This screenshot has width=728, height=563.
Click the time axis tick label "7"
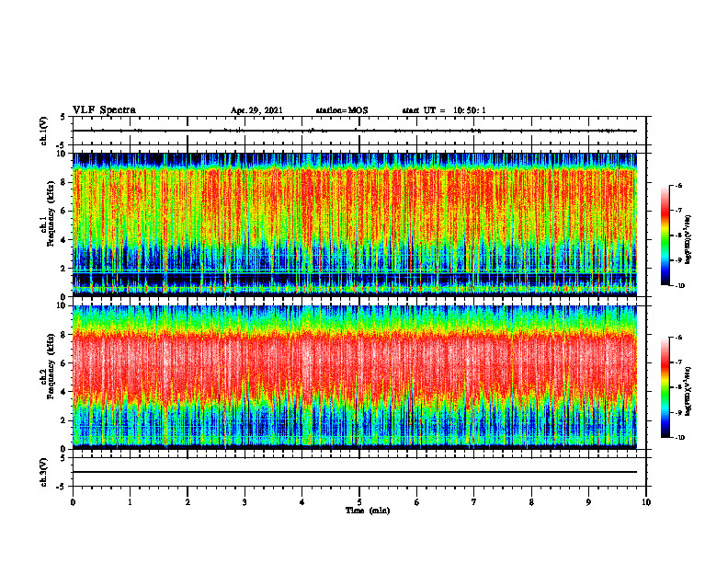(474, 502)
